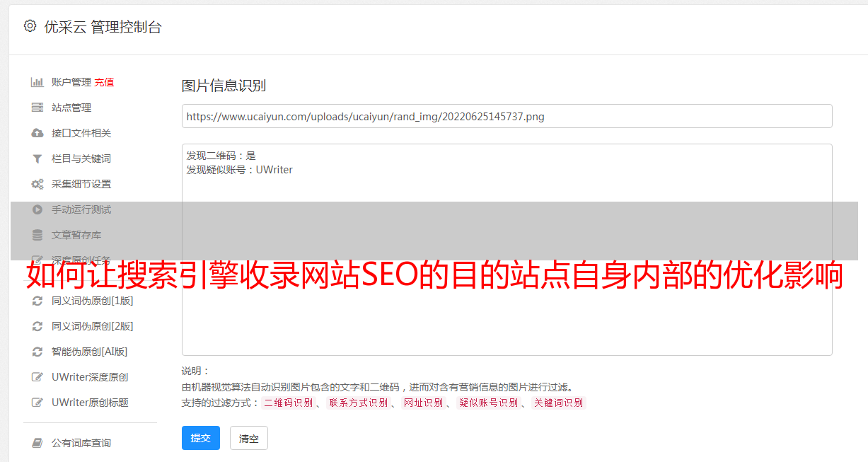The height and width of the screenshot is (462, 868).
Task: Click the 栏目与关键词 filter icon
Action: click(x=37, y=158)
